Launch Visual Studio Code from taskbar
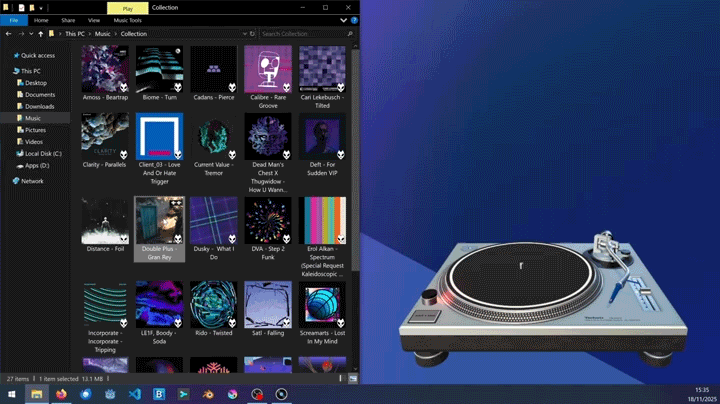Screen dimensions: 720x404 [x=134, y=395]
